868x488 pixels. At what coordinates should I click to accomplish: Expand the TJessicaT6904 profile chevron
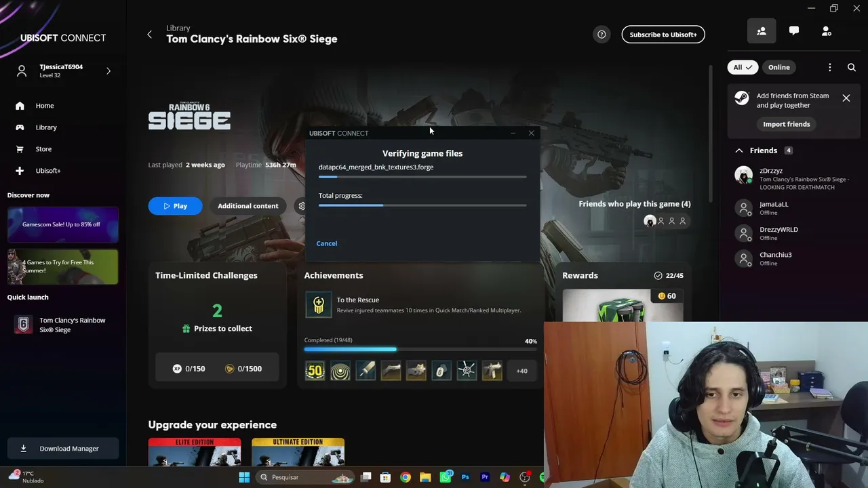[x=108, y=70]
